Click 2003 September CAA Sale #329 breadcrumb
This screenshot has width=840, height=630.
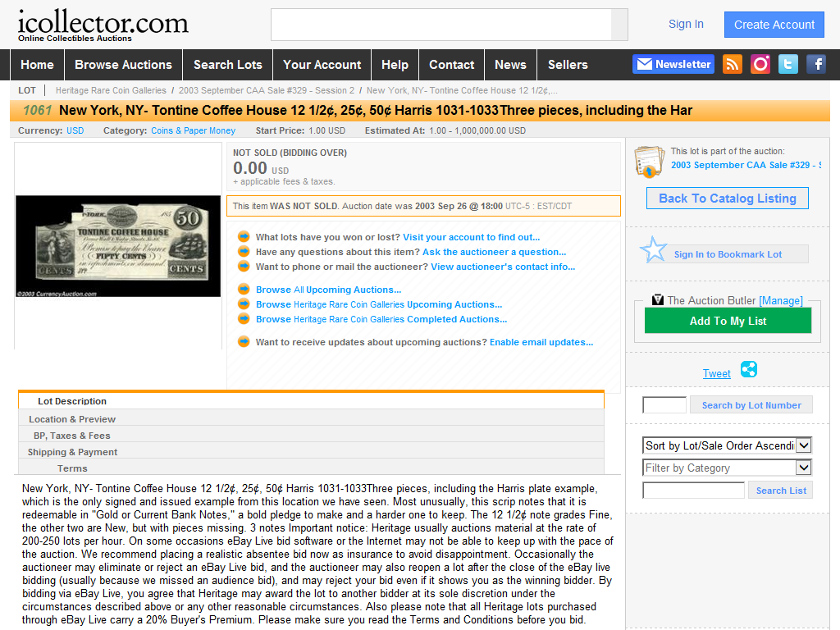[x=267, y=90]
